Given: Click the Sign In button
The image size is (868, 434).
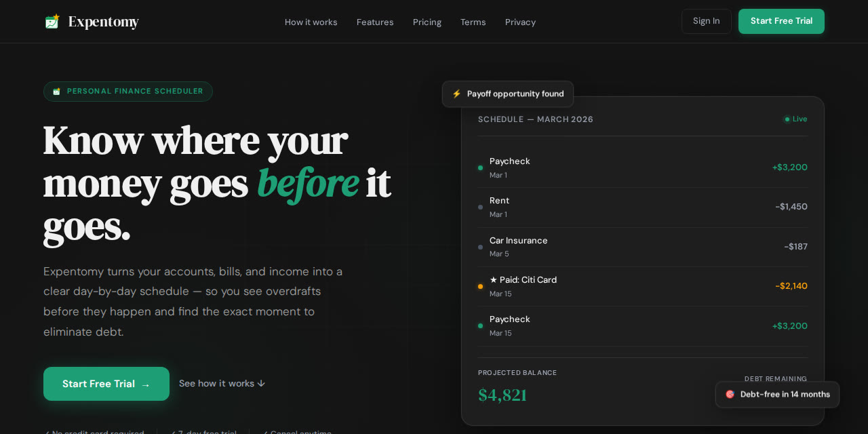Looking at the screenshot, I should point(707,21).
